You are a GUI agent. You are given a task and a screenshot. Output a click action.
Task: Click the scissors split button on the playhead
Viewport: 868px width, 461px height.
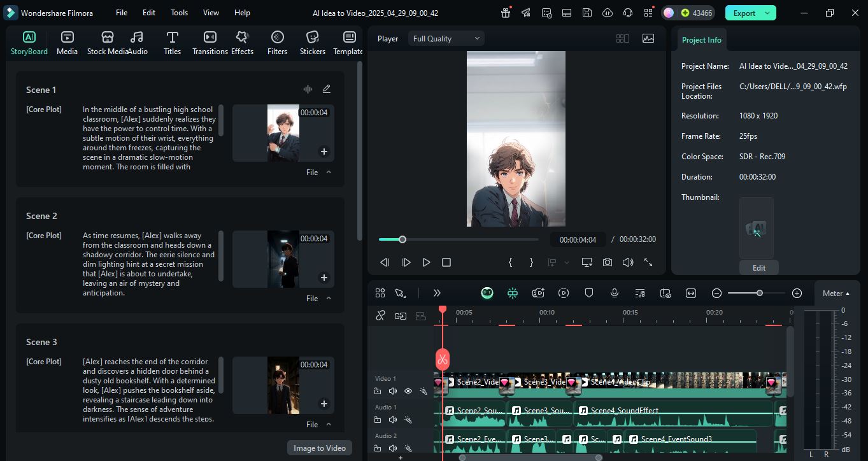443,359
